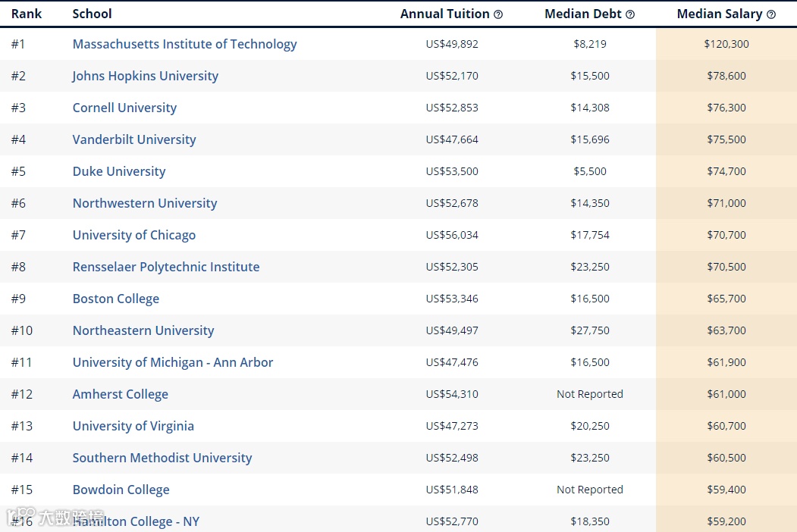This screenshot has height=532, width=797.
Task: Select the $59,400 median salary value
Action: tap(726, 490)
